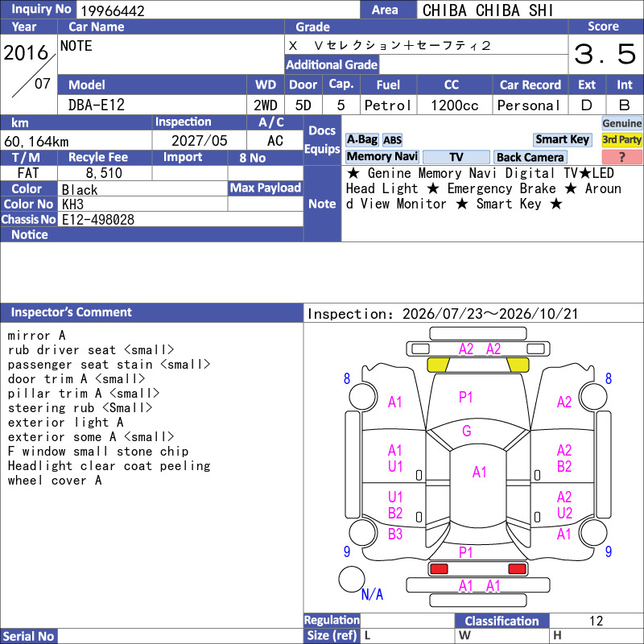This screenshot has width=644, height=644.
Task: Click the A-Bag equipment badge
Action: [361, 139]
